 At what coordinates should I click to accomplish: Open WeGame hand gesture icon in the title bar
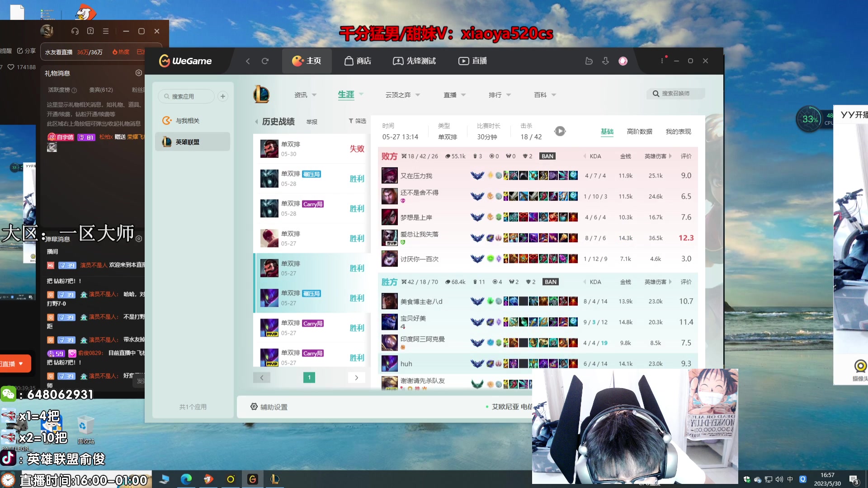[x=589, y=61]
